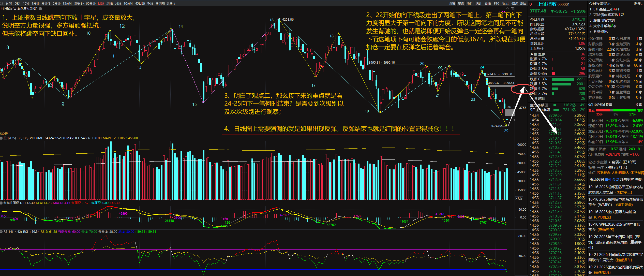644x276 pixels.
Task: Open the 统计 toolbar item
Action: click(x=479, y=3)
